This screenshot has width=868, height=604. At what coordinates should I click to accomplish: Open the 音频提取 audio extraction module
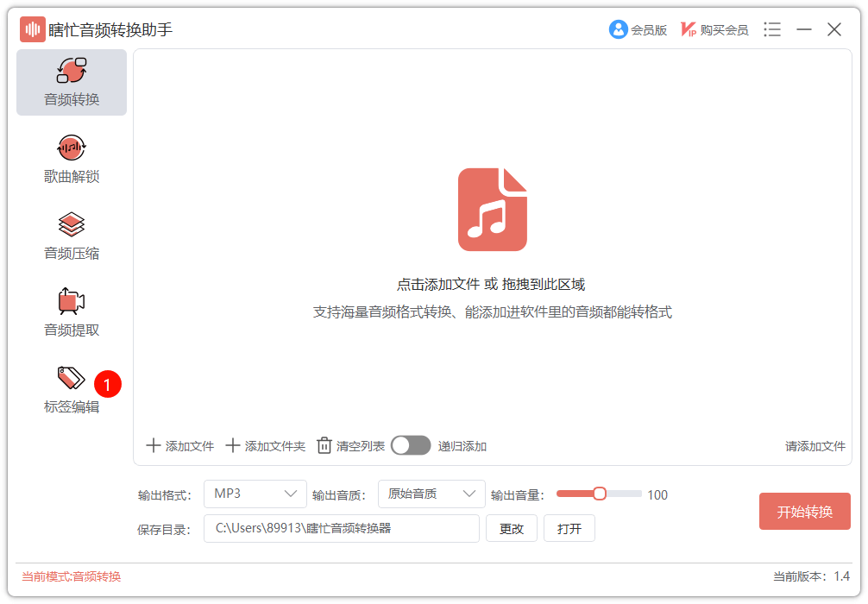(x=72, y=313)
